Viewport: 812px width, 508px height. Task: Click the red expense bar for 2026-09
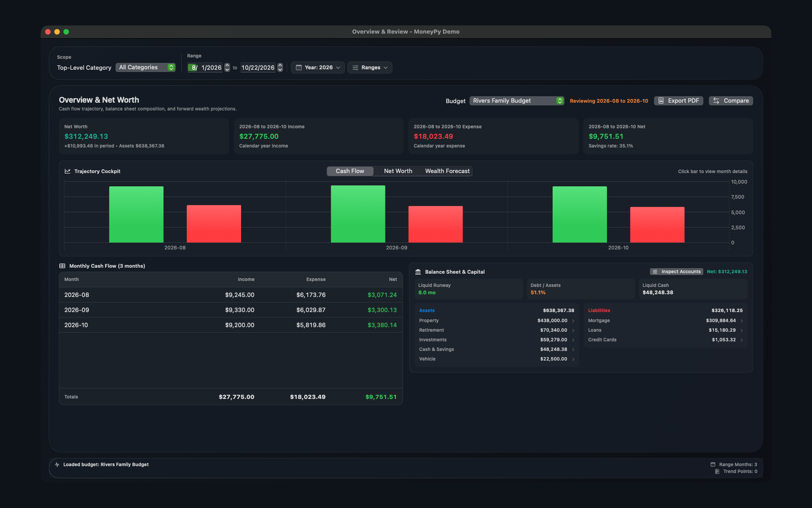click(x=435, y=224)
